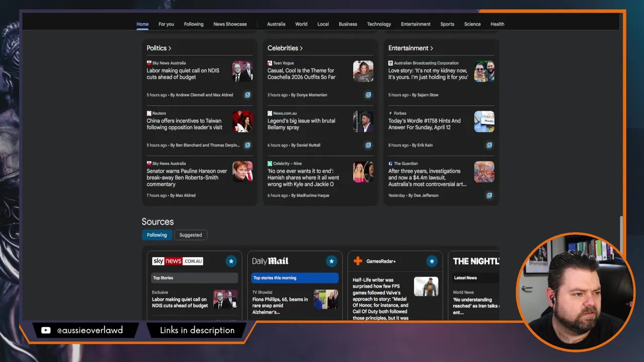Viewport: 644px width, 362px height.
Task: Click the Daily Mail logo in Sources
Action: tap(270, 261)
